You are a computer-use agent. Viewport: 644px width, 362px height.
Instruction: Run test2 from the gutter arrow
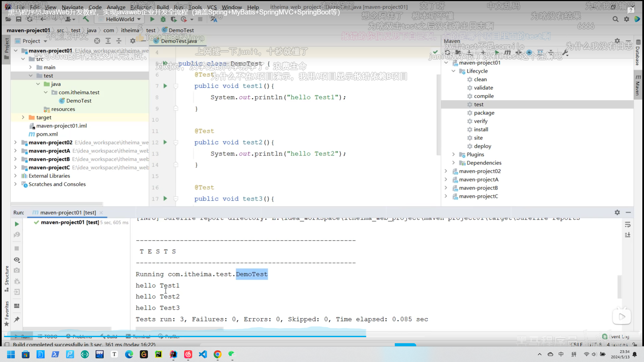coord(165,142)
